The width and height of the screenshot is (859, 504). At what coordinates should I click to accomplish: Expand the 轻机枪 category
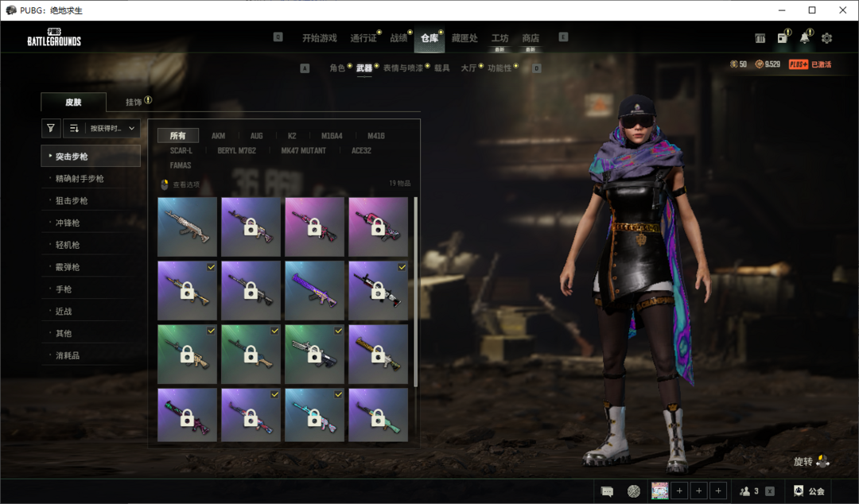(91, 245)
